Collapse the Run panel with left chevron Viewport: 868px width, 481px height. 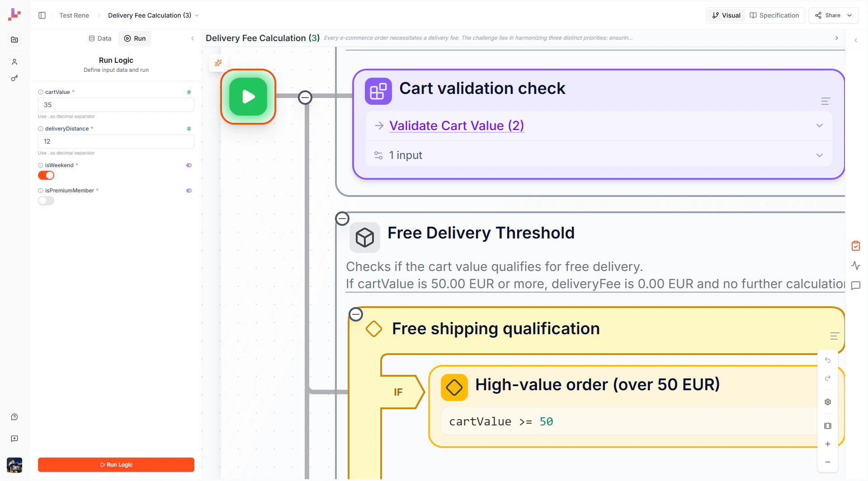coord(193,38)
